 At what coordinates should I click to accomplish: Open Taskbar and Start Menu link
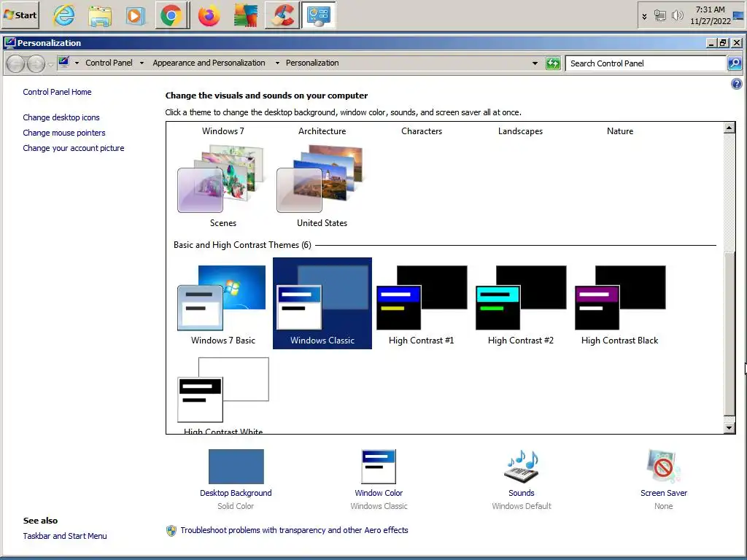point(65,536)
